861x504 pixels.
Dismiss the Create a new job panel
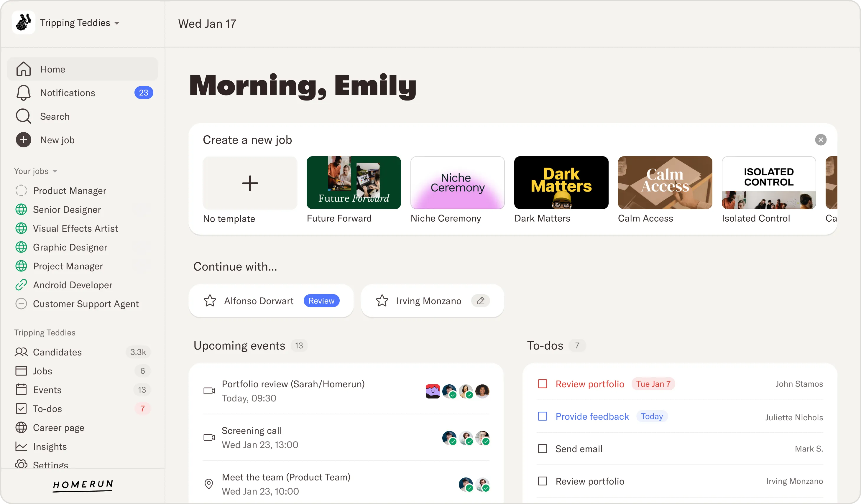[x=821, y=140]
